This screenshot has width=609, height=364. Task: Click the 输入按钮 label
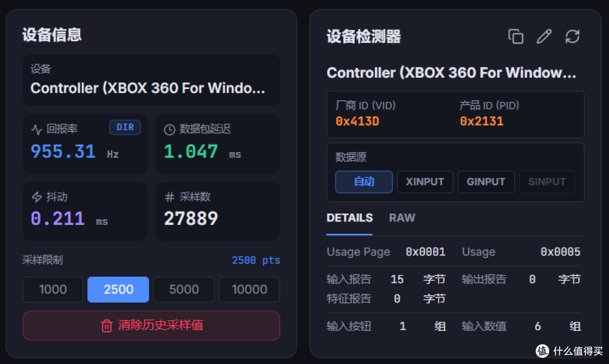click(349, 326)
